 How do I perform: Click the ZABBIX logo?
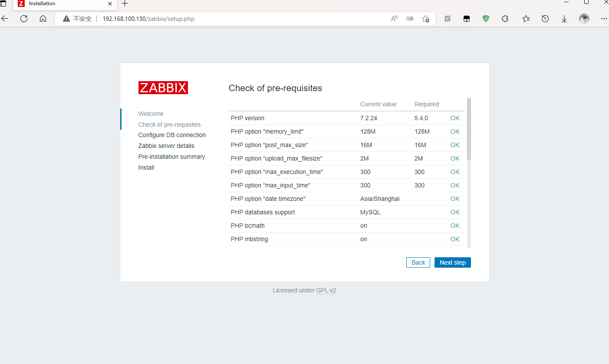click(x=163, y=88)
